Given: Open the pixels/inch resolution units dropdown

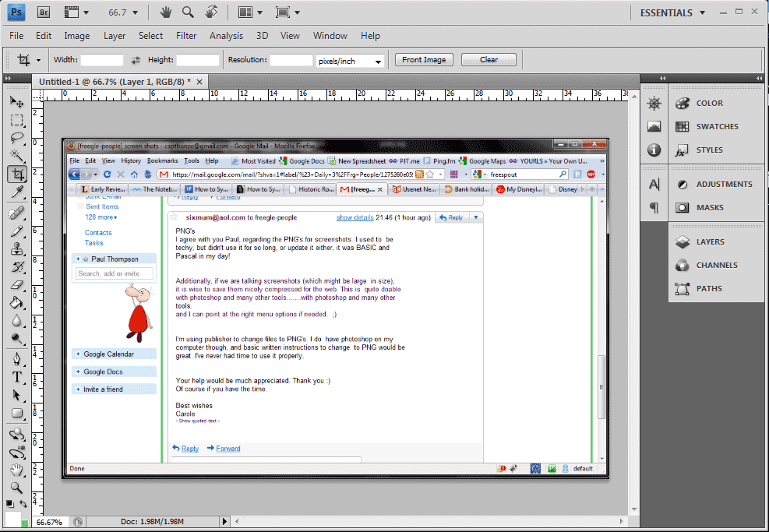Looking at the screenshot, I should (350, 61).
